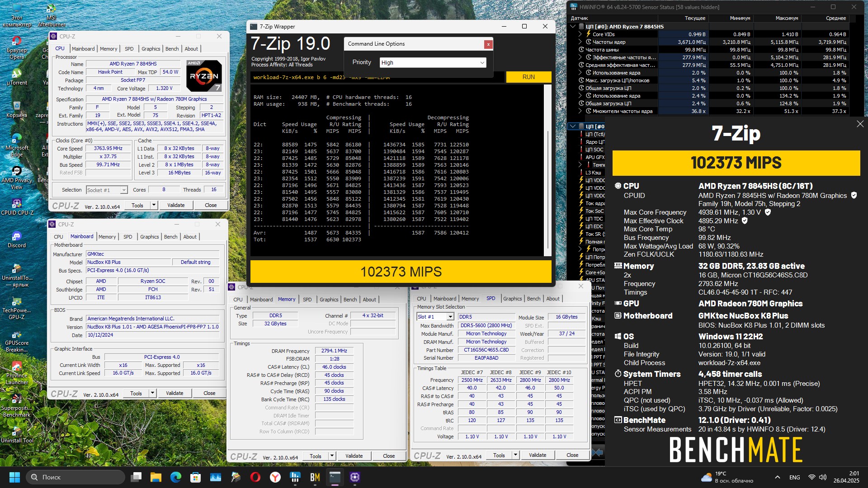The image size is (868, 488).
Task: Switch to Bench tab in CPU-Z CPU window
Action: point(172,49)
